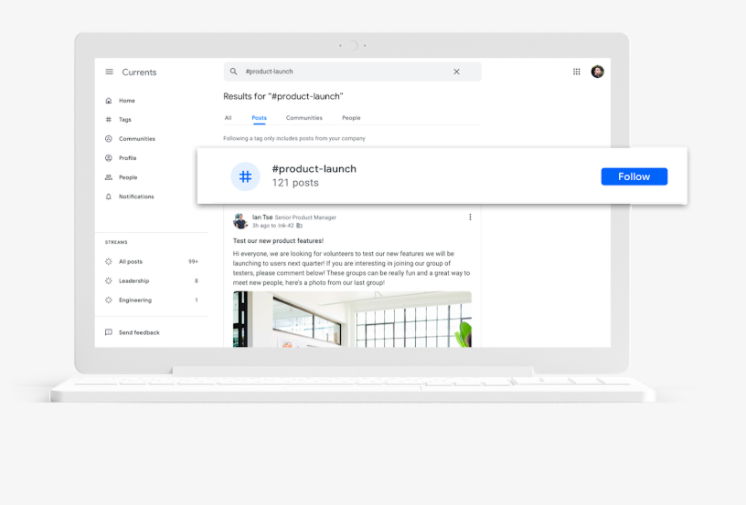Click the Tags hash icon in sidebar
Image resolution: width=746 pixels, height=505 pixels.
click(108, 120)
